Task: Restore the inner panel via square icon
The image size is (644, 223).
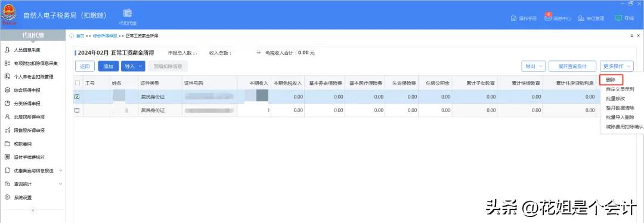Action: click(631, 36)
